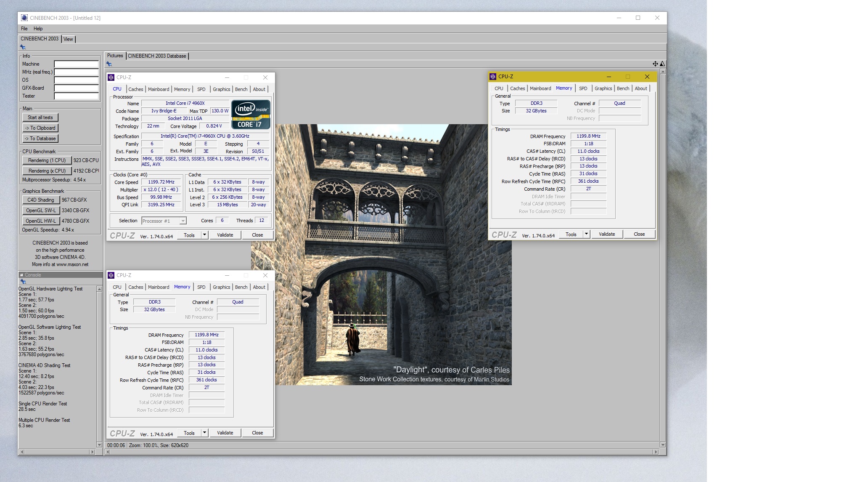Click the To Database button
Viewport: 868px width, 482px height.
click(40, 138)
